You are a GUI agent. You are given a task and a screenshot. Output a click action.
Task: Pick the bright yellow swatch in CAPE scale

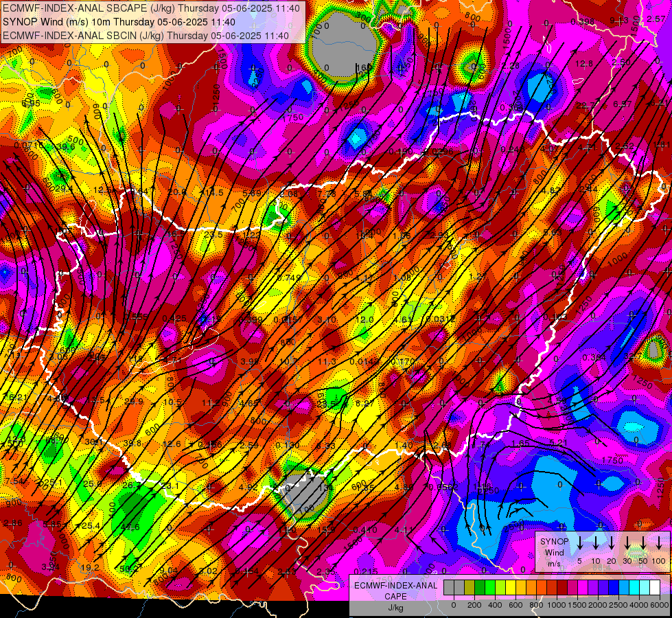pyautogui.click(x=511, y=587)
